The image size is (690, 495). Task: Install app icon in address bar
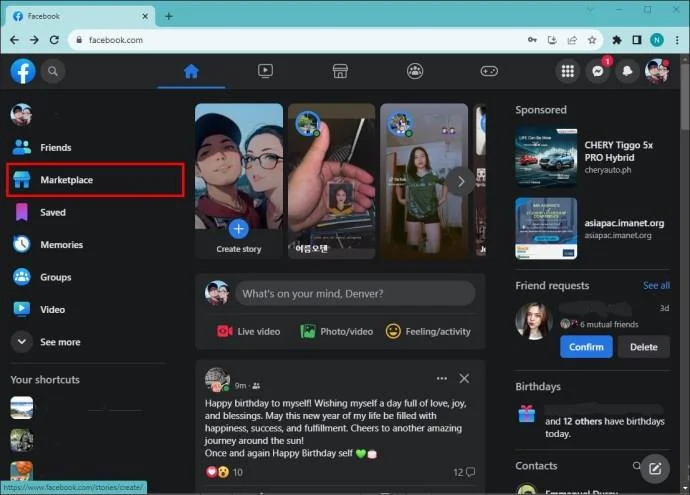point(552,40)
